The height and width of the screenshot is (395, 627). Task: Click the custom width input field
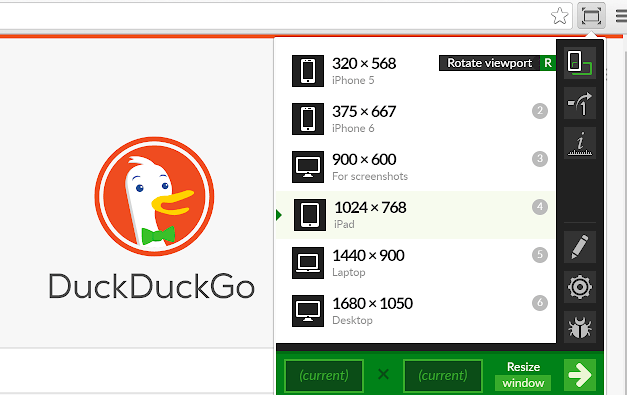pyautogui.click(x=324, y=375)
